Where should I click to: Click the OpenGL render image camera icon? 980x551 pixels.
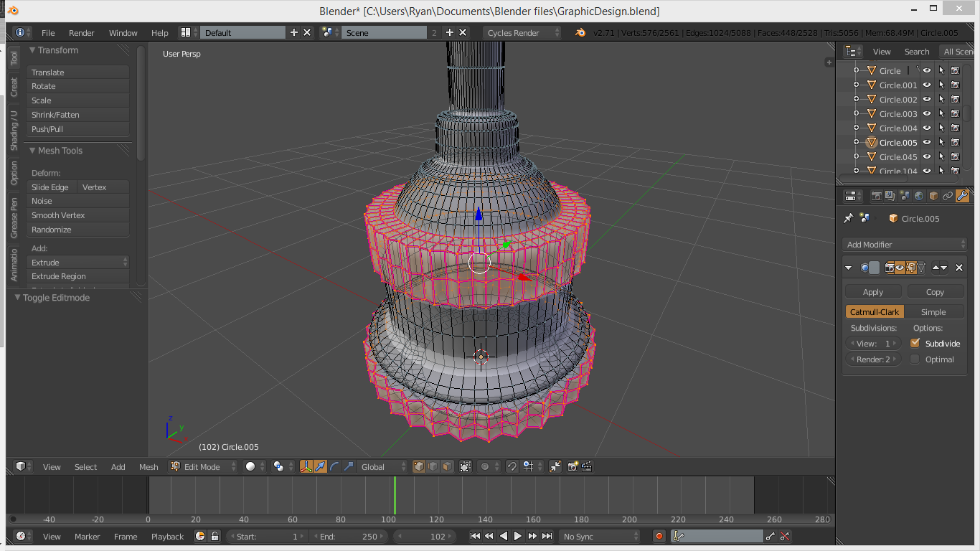click(573, 466)
